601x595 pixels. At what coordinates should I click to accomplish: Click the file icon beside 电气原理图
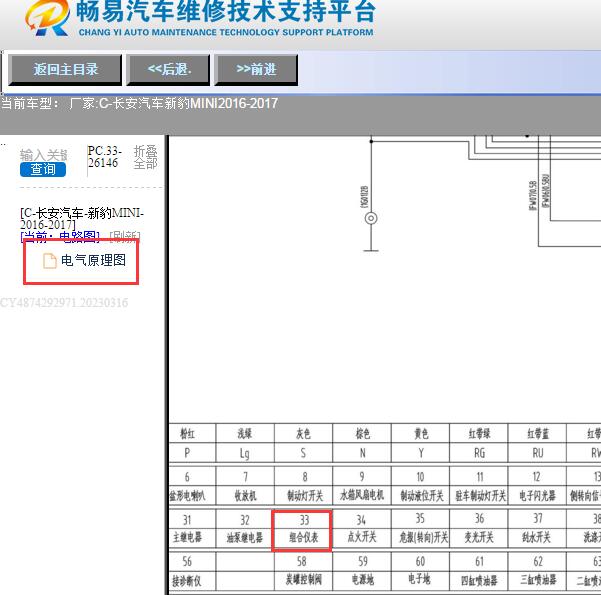pos(49,261)
